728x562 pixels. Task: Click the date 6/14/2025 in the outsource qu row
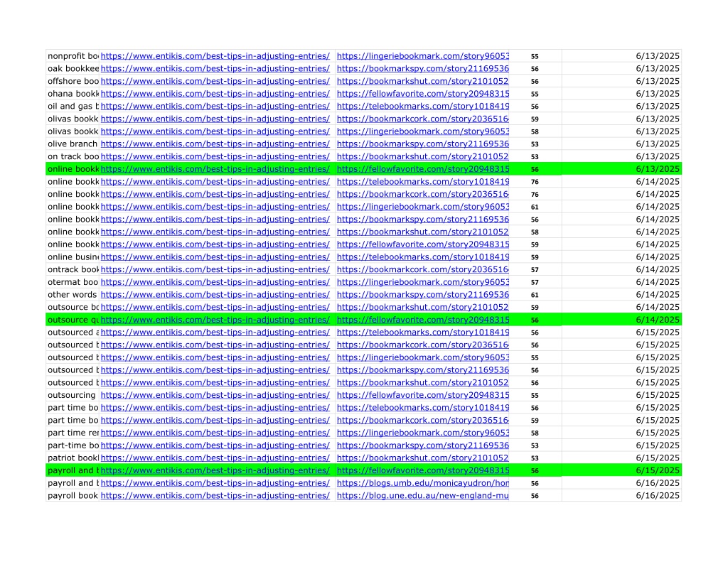coord(658,319)
